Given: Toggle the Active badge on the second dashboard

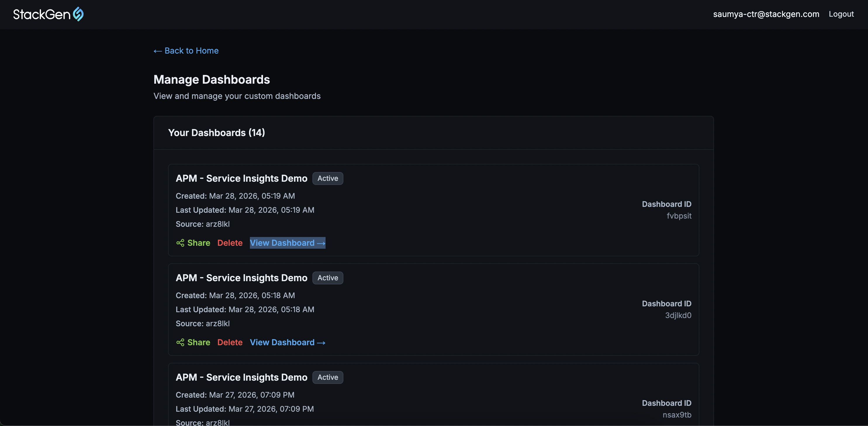Looking at the screenshot, I should (x=328, y=278).
